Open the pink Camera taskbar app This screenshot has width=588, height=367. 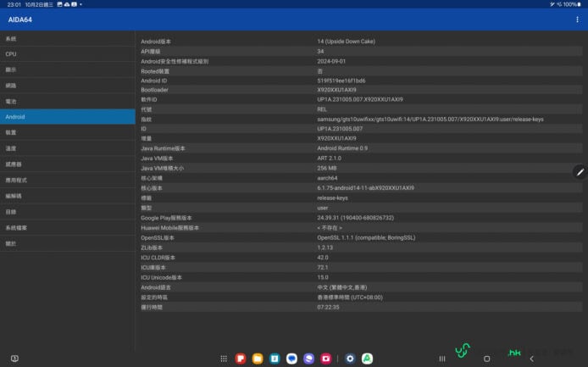pyautogui.click(x=326, y=359)
